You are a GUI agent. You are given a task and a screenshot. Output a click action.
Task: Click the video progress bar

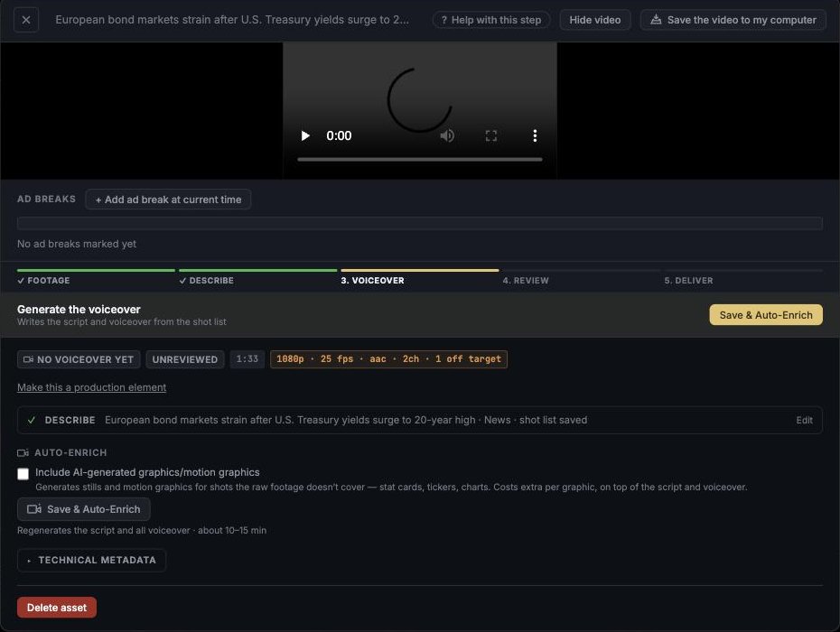click(419, 159)
